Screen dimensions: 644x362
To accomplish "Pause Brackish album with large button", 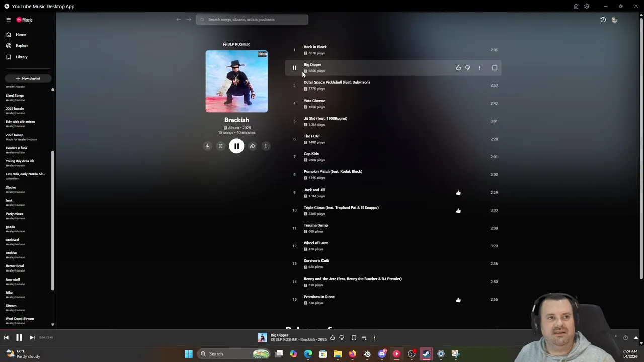I will point(236,146).
